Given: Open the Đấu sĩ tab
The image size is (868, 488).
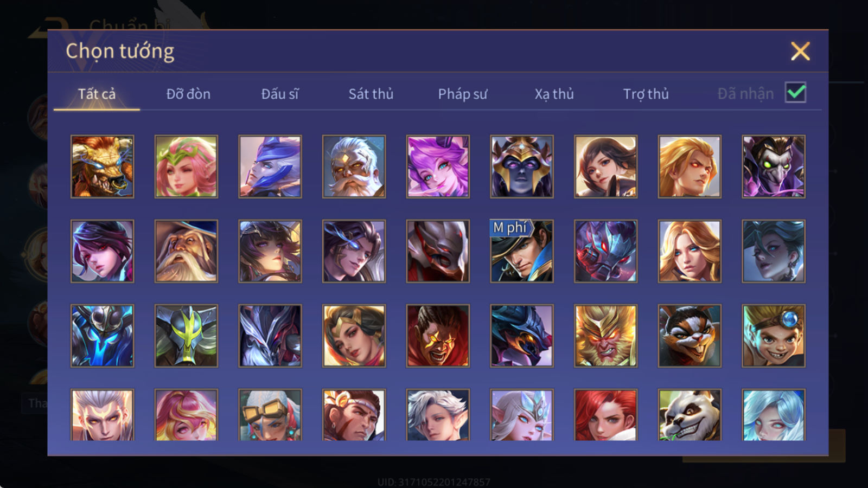Looking at the screenshot, I should pos(280,94).
